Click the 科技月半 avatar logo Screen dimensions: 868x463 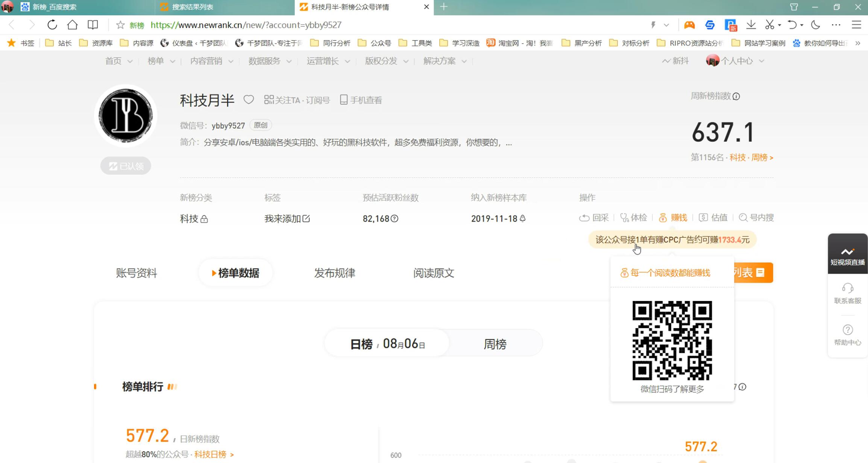(x=126, y=115)
